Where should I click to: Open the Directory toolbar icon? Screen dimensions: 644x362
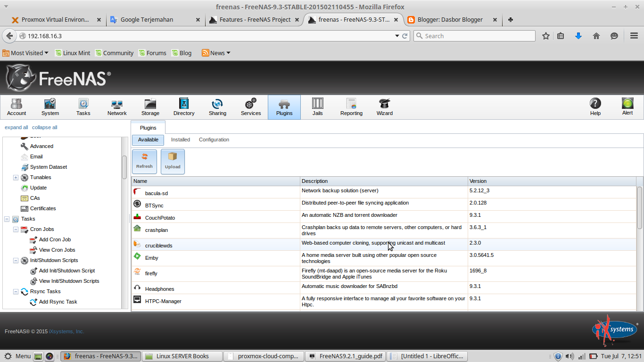184,107
